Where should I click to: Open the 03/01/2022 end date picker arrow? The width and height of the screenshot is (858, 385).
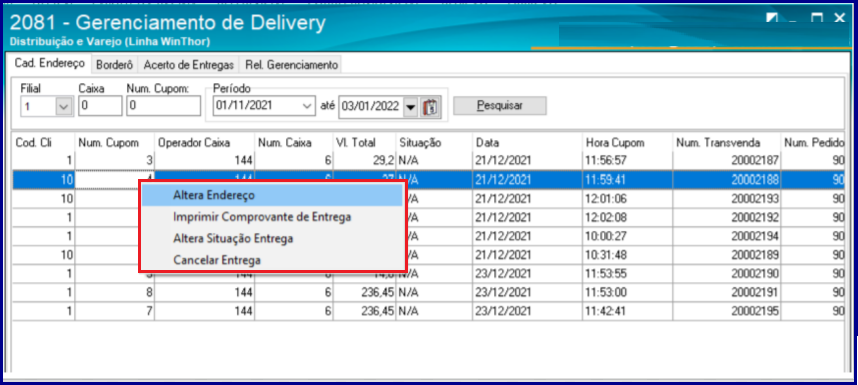(410, 107)
